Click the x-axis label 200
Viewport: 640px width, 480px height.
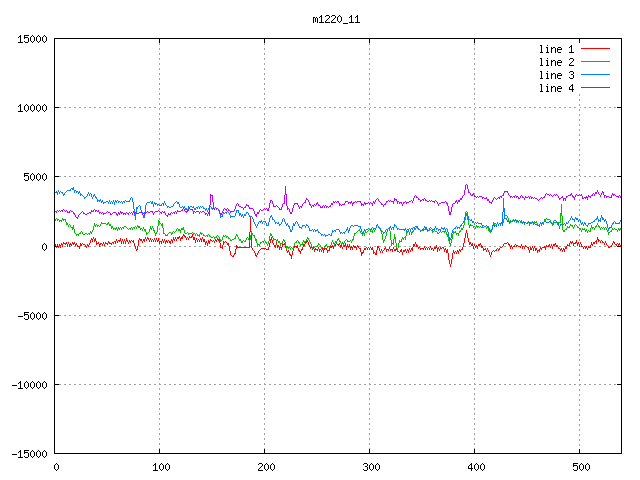click(x=266, y=467)
